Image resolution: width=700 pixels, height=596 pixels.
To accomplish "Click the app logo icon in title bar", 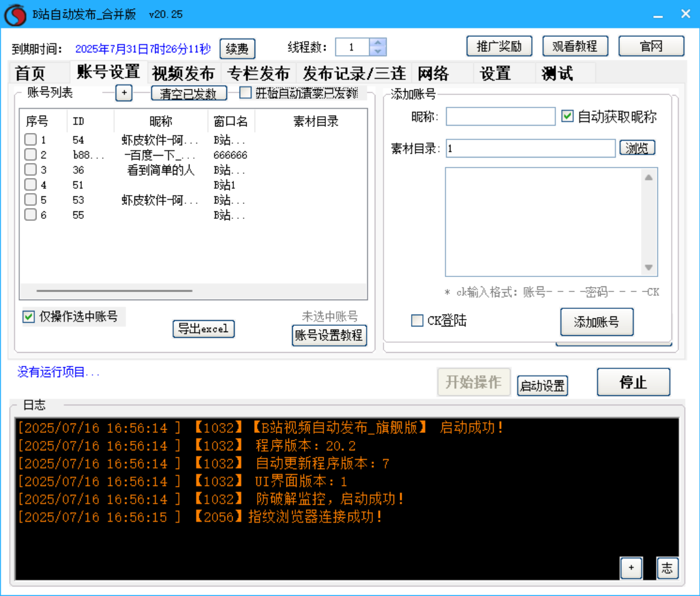I will click(15, 15).
